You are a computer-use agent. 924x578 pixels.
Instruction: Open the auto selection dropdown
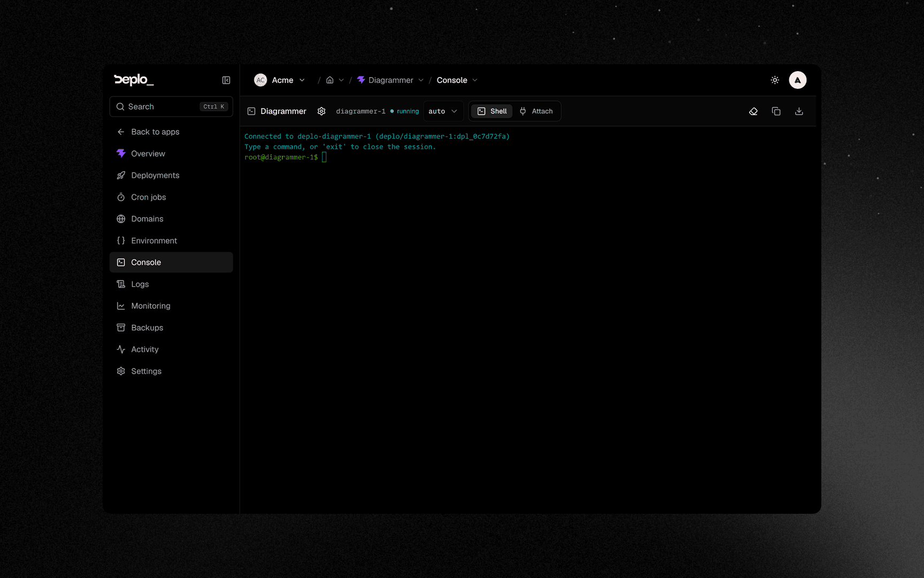tap(443, 111)
